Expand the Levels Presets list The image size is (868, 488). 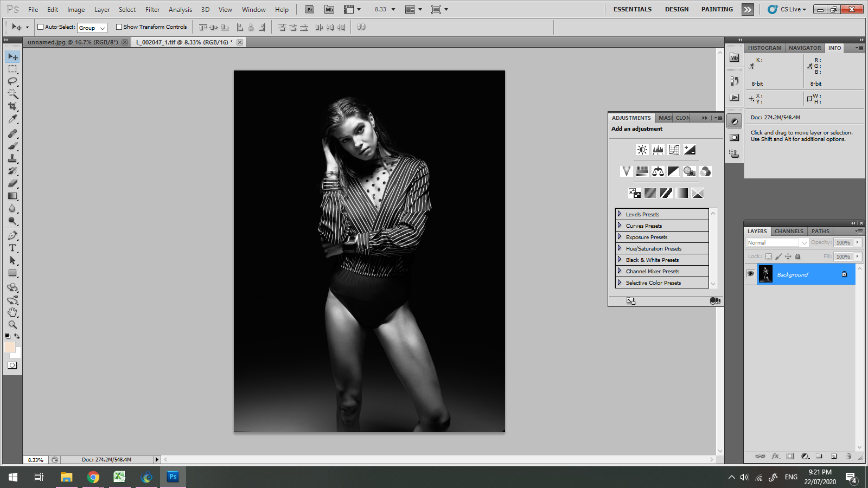pos(620,214)
